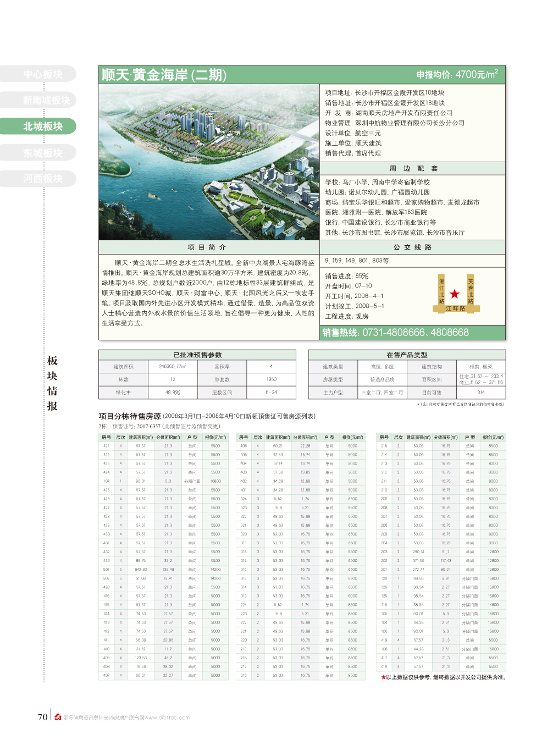Image resolution: width=553 pixels, height=756 pixels.
Task: Select the project introduction paragraph
Action: (208, 293)
